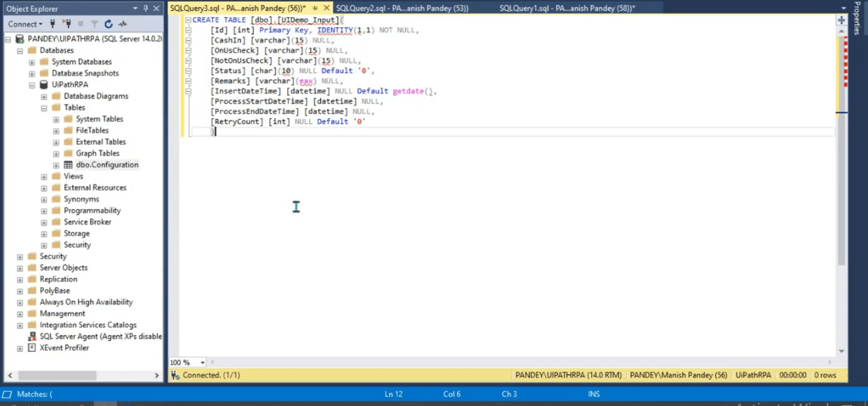Image resolution: width=868 pixels, height=406 pixels.
Task: Click the dbo.Configuration table grid icon
Action: (68, 165)
